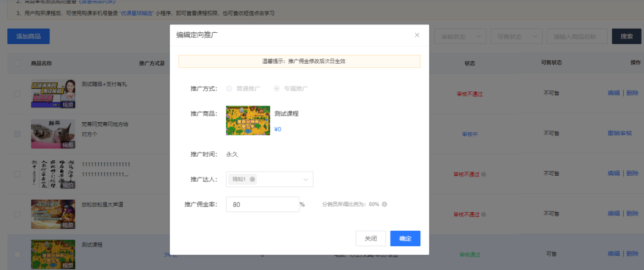Click the 确定 button to confirm

point(405,238)
